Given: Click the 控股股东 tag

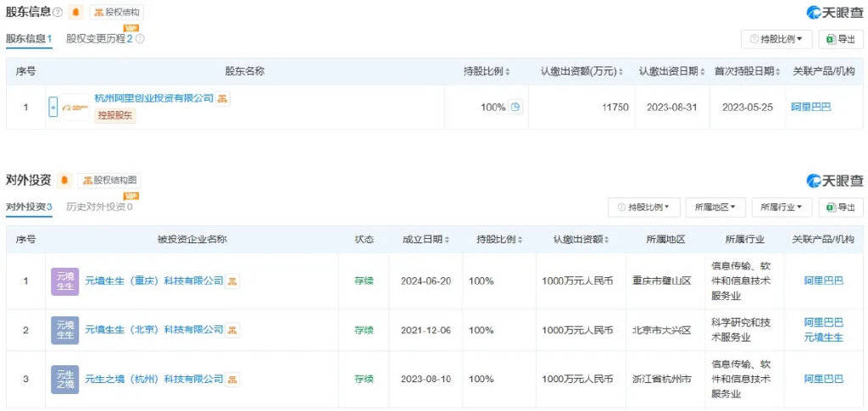Looking at the screenshot, I should pyautogui.click(x=115, y=115).
